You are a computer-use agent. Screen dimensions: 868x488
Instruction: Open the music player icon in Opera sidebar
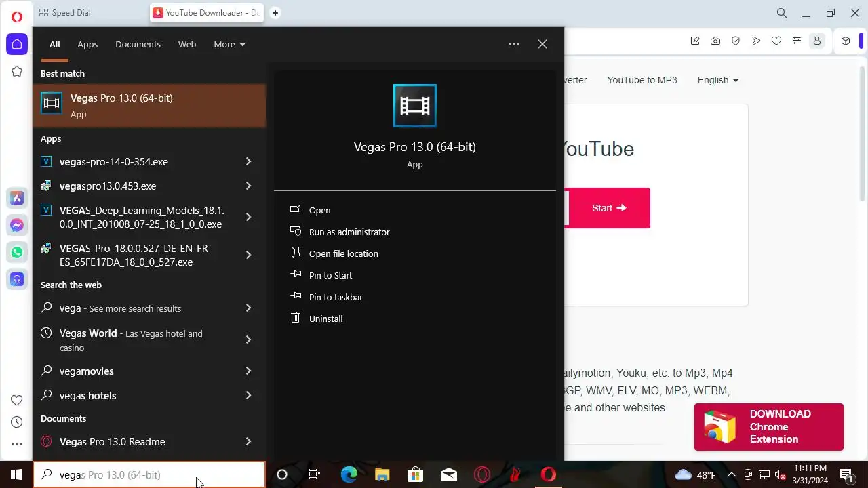pos(17,279)
